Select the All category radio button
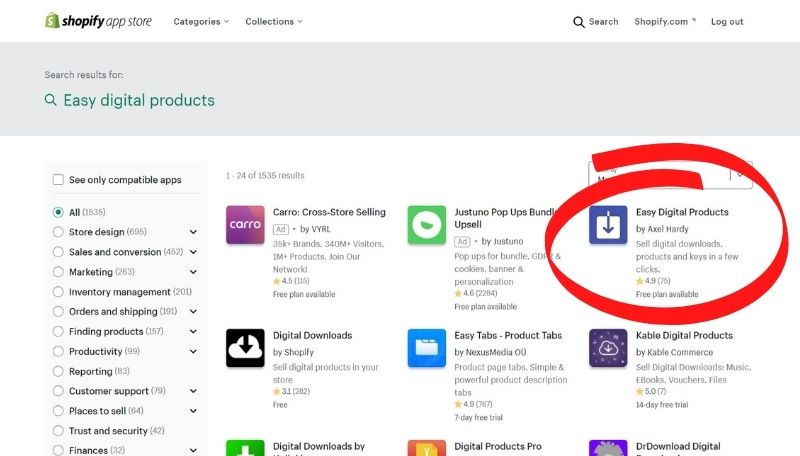Image resolution: width=800 pixels, height=456 pixels. (x=58, y=212)
